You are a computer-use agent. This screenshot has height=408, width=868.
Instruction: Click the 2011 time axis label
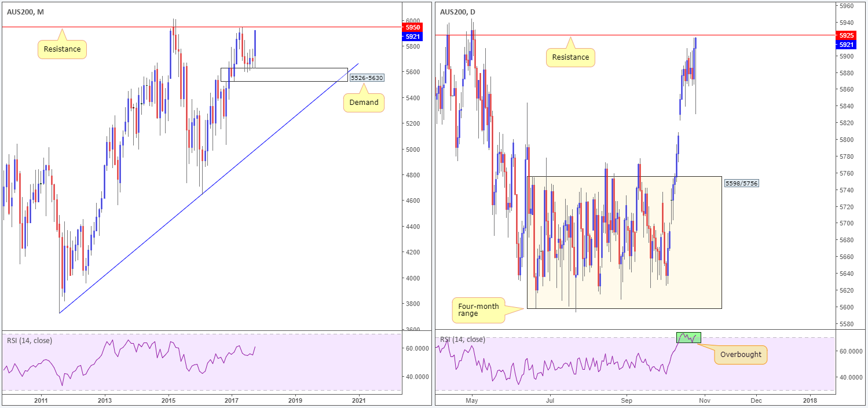click(41, 400)
